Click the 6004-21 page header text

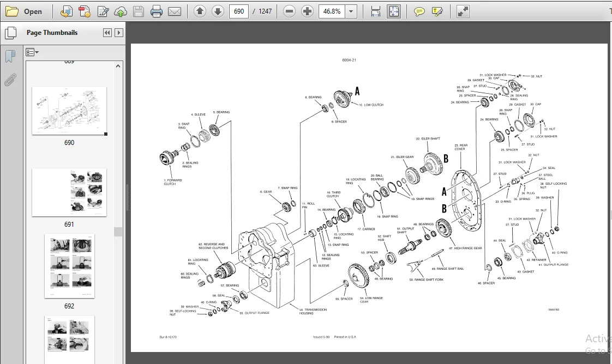(349, 60)
